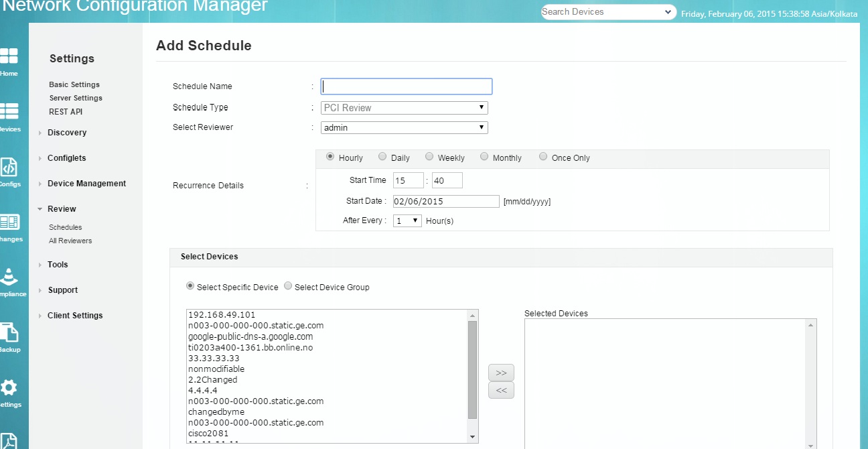
Task: Click the Selected Devices scroll-up arrow
Action: click(812, 324)
